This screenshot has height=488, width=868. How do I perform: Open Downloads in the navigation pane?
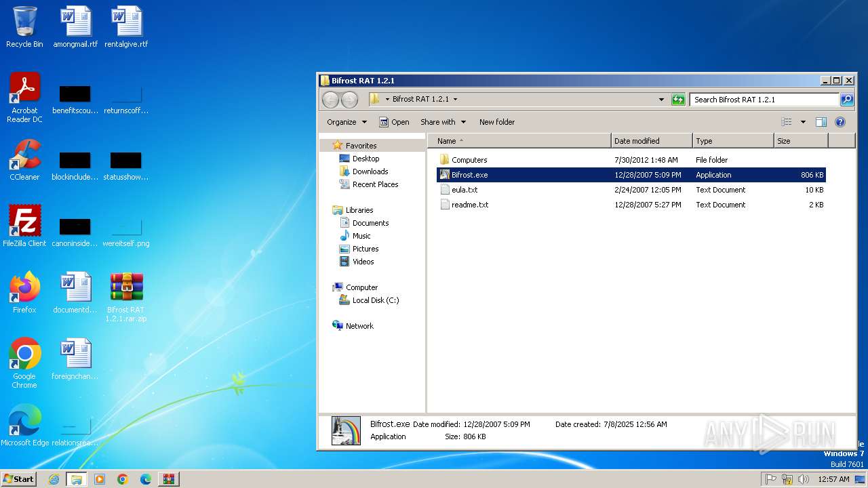(363, 171)
